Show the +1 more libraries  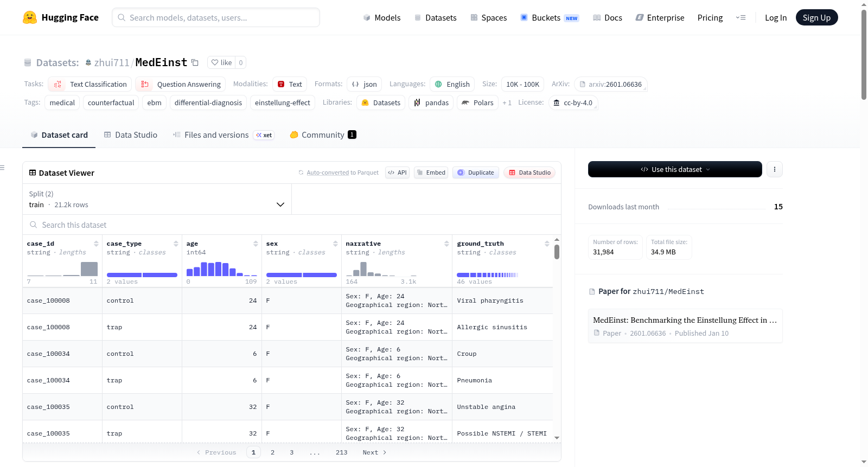[507, 103]
